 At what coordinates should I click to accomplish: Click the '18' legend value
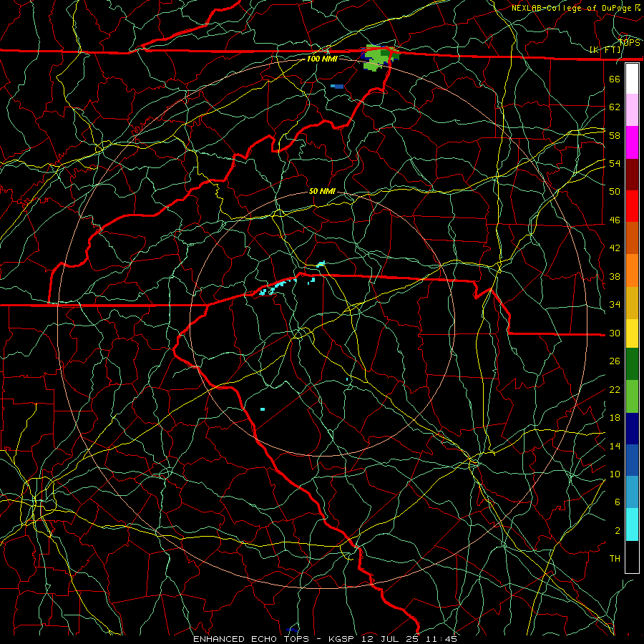point(615,418)
